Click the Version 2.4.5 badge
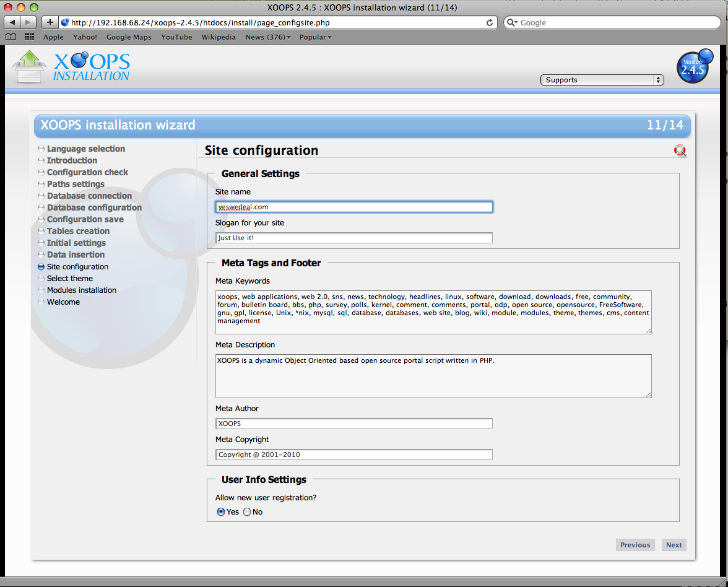This screenshot has width=728, height=587. coord(694,66)
